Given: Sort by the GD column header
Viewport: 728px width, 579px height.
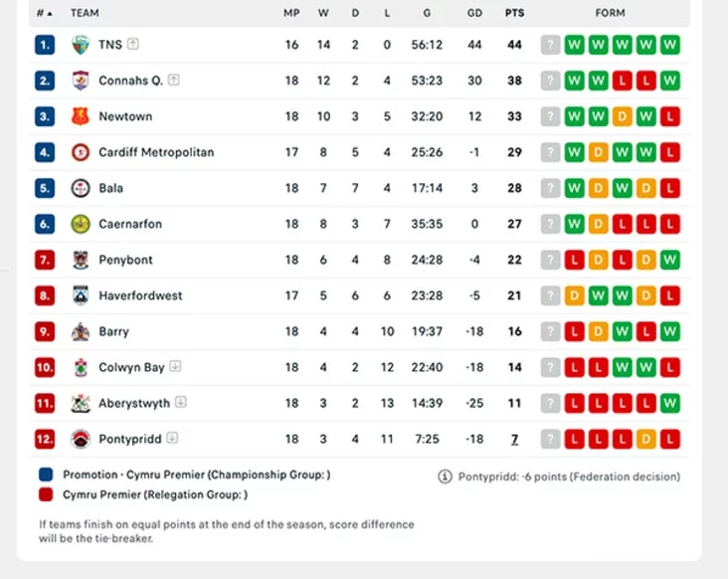Looking at the screenshot, I should 474,13.
